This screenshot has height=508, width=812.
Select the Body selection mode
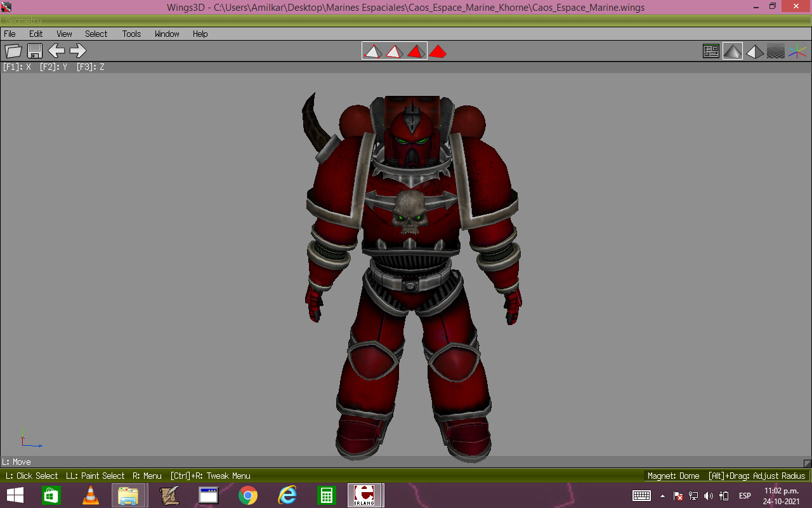438,51
